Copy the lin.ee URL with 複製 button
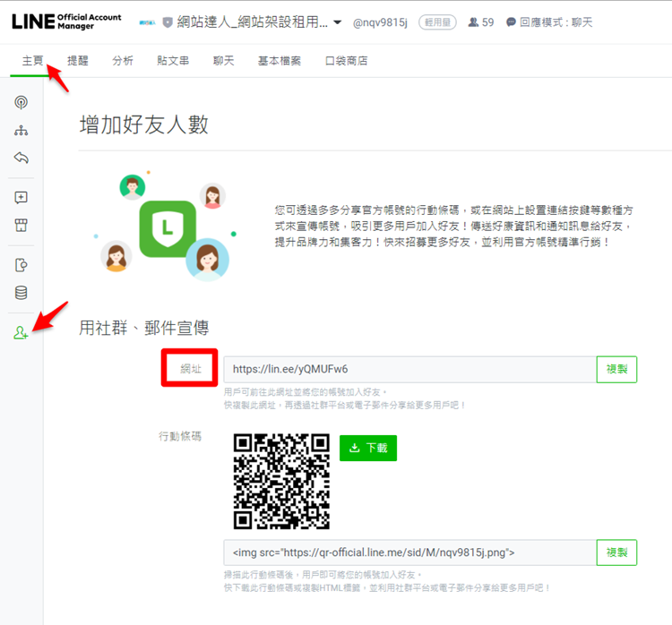Image resolution: width=672 pixels, height=625 pixels. [x=616, y=369]
